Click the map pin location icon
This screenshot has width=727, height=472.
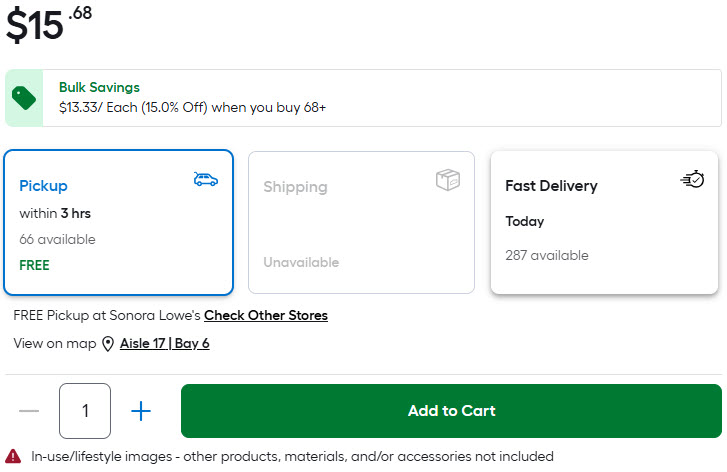[107, 344]
